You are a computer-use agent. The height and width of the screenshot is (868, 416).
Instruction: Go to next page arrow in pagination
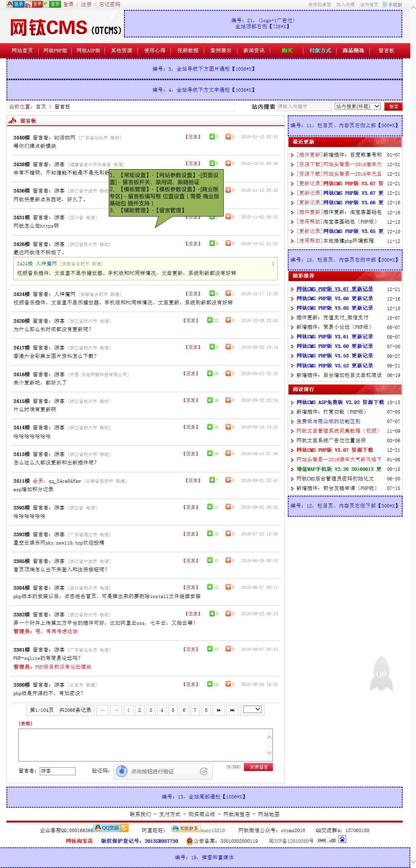pyautogui.click(x=219, y=710)
